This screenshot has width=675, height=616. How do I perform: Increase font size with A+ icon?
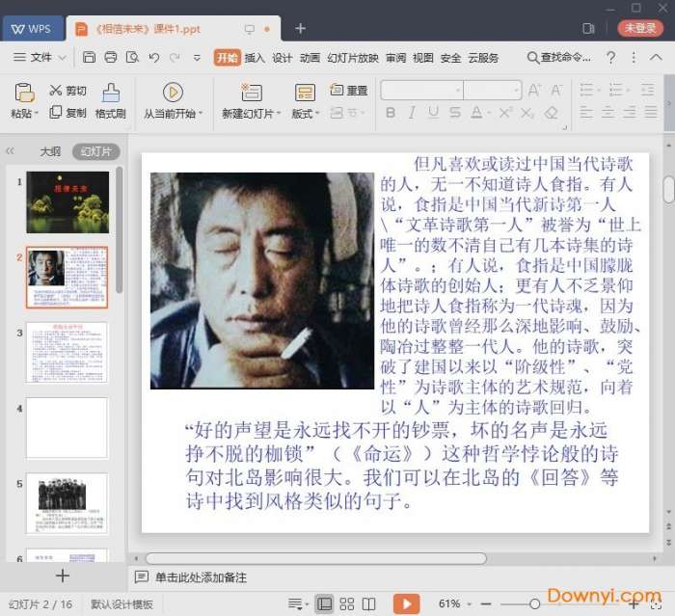tap(534, 90)
